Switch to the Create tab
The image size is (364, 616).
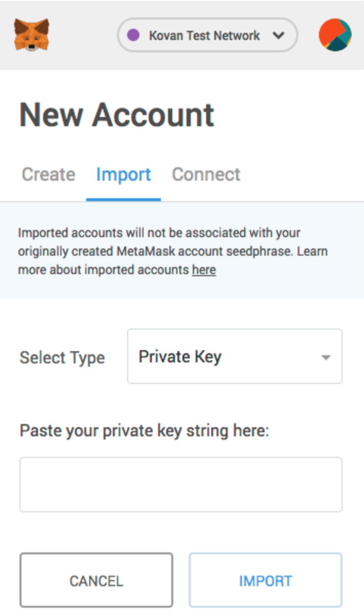pos(48,175)
